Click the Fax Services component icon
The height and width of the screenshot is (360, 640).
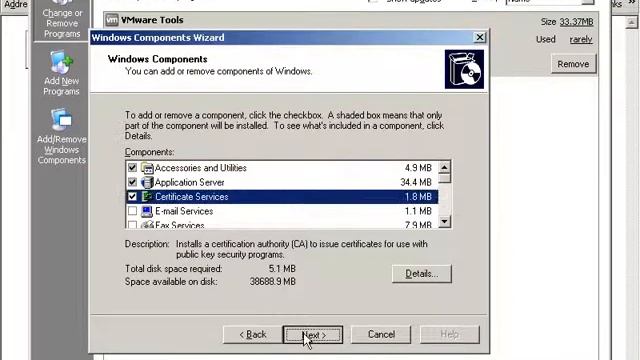coord(147,224)
